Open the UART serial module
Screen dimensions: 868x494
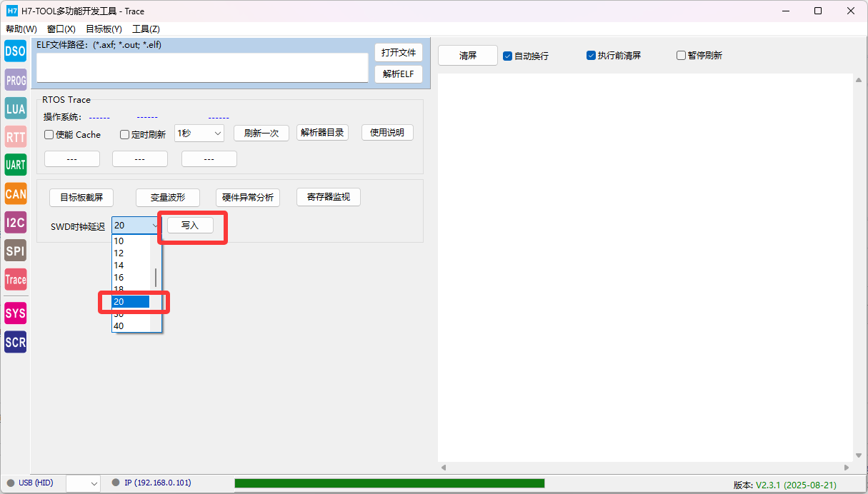15,165
